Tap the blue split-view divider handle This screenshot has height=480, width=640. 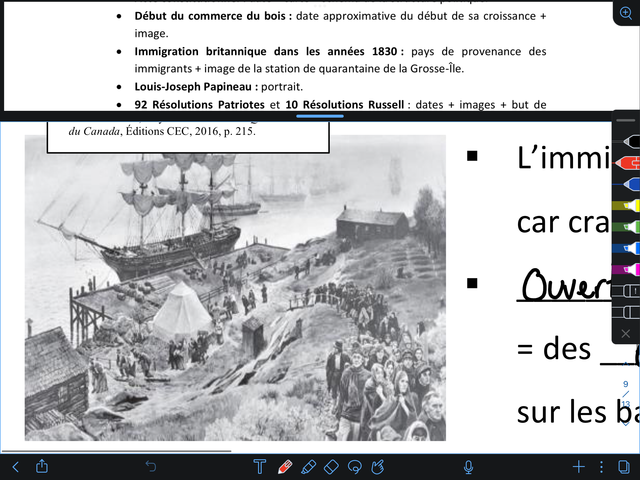tap(320, 116)
